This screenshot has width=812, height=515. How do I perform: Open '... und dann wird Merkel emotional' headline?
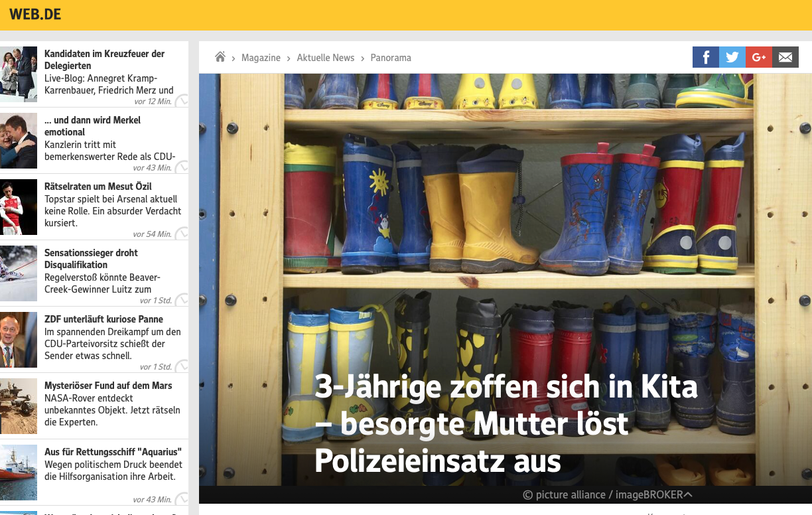click(x=92, y=126)
